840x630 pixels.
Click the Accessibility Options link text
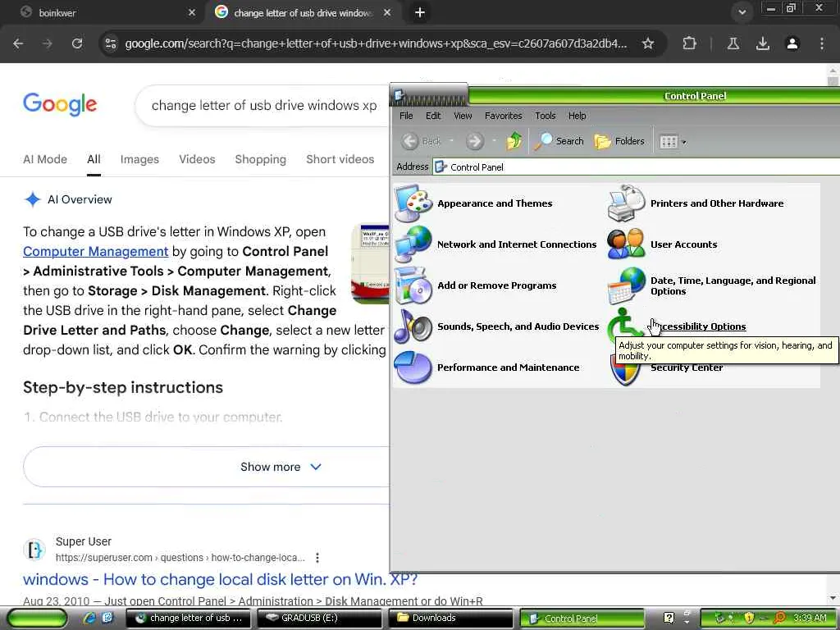coord(698,326)
